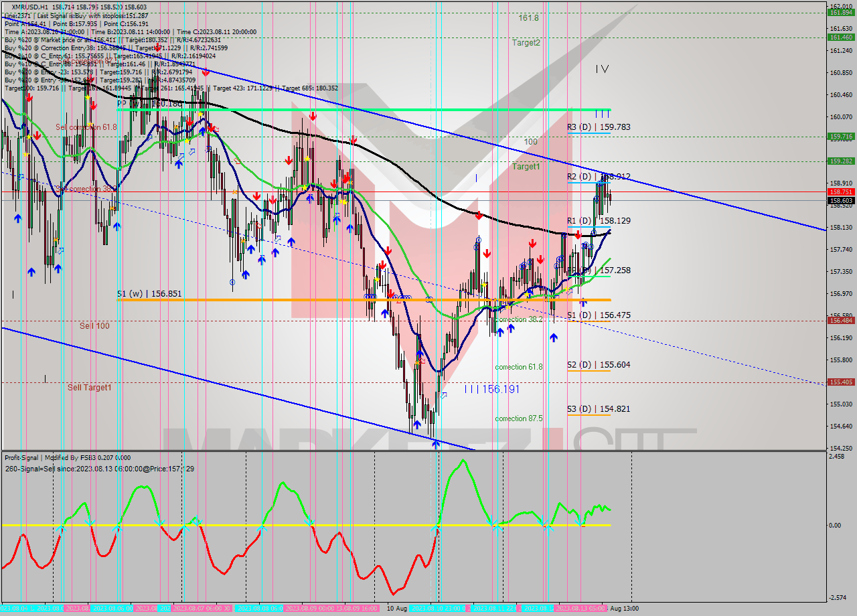Click the blue up arrow left of S1 (D) label
This screenshot has height=616, width=857.
pos(554,337)
